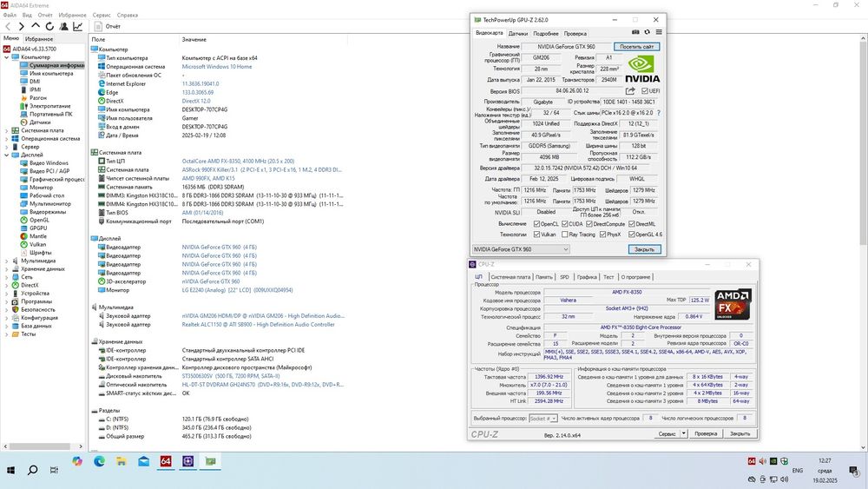Toggle PhysX checkbox in GPU-Z
The width and height of the screenshot is (868, 489).
[603, 235]
